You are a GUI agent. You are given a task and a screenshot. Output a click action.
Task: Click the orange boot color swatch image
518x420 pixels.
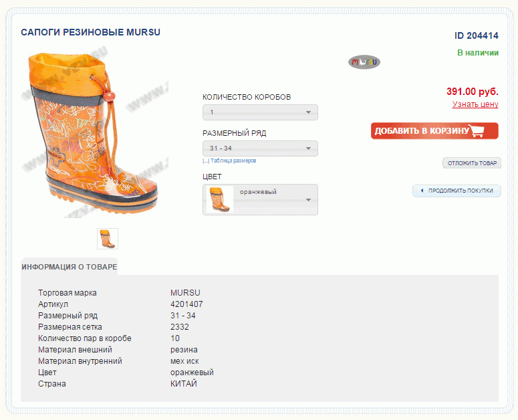tap(220, 199)
